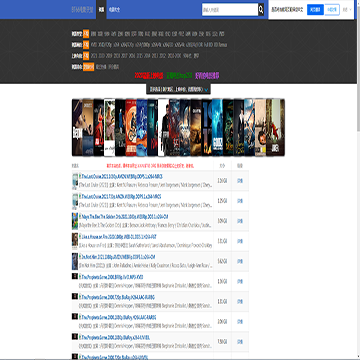Select orange filter chip in first category row
Screen dimensions: 360x360
tap(86, 34)
